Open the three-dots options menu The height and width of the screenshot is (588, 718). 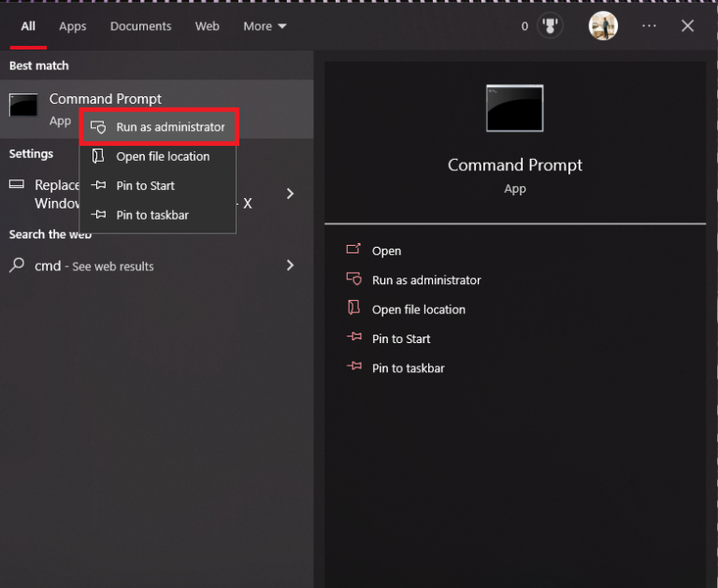(x=649, y=26)
